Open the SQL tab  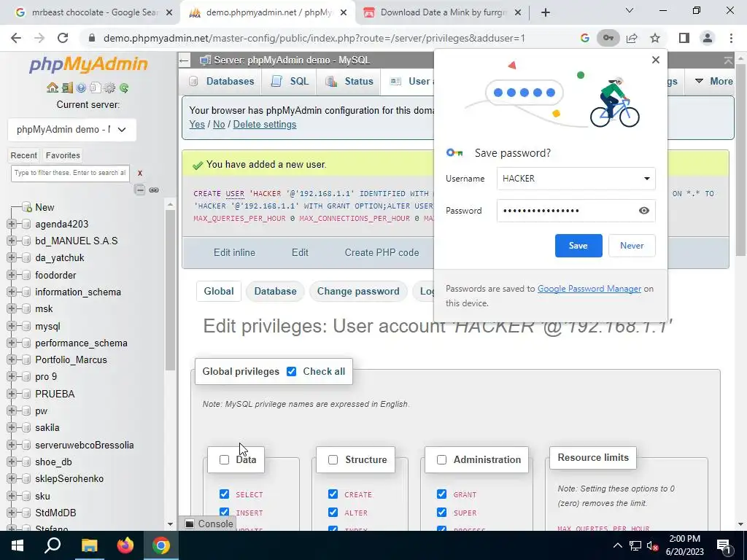click(x=290, y=81)
